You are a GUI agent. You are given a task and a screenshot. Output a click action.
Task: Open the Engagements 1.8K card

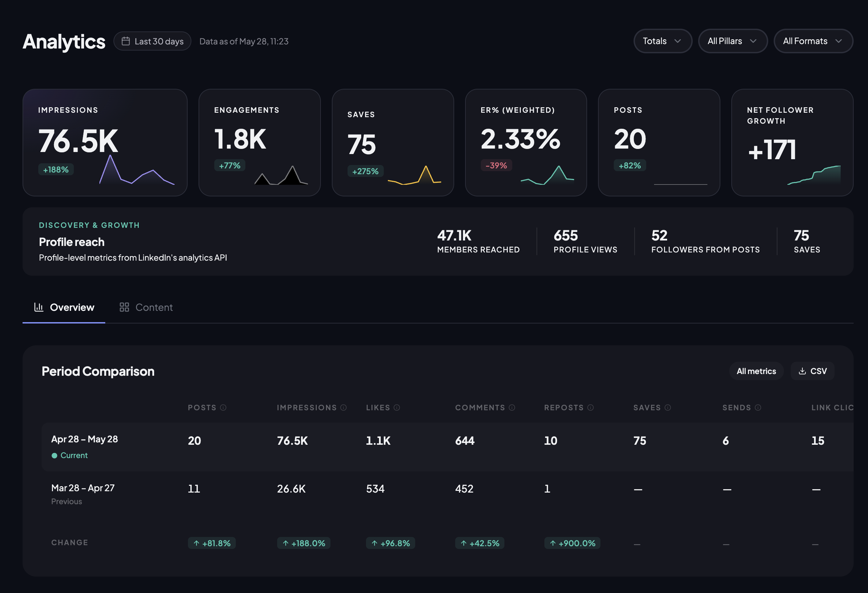260,142
